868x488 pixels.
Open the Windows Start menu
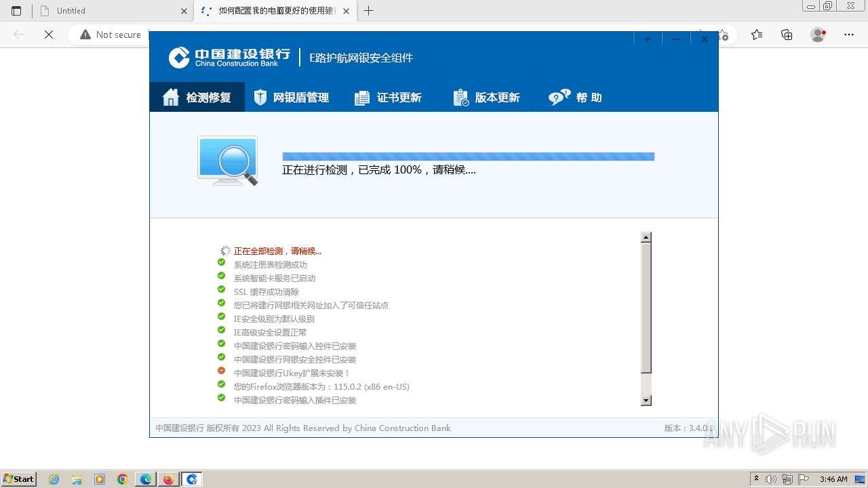(19, 479)
